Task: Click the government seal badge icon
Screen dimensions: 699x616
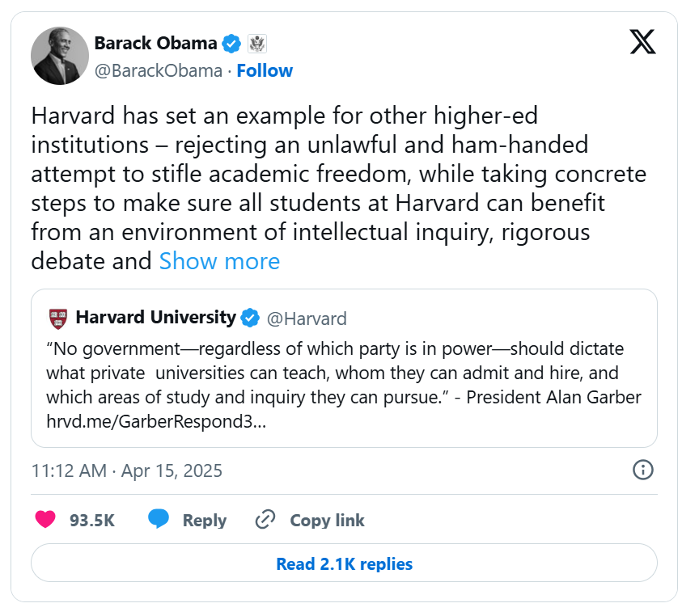Action: pyautogui.click(x=257, y=44)
